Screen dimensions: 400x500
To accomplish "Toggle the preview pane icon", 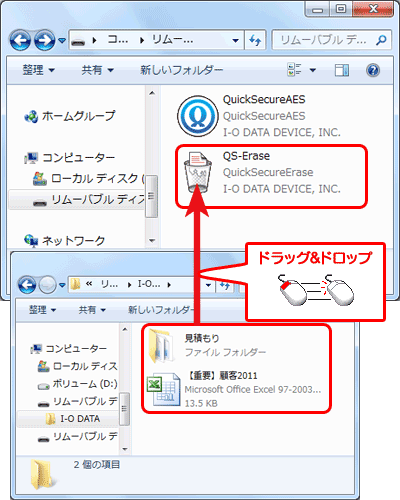I will pos(342,70).
